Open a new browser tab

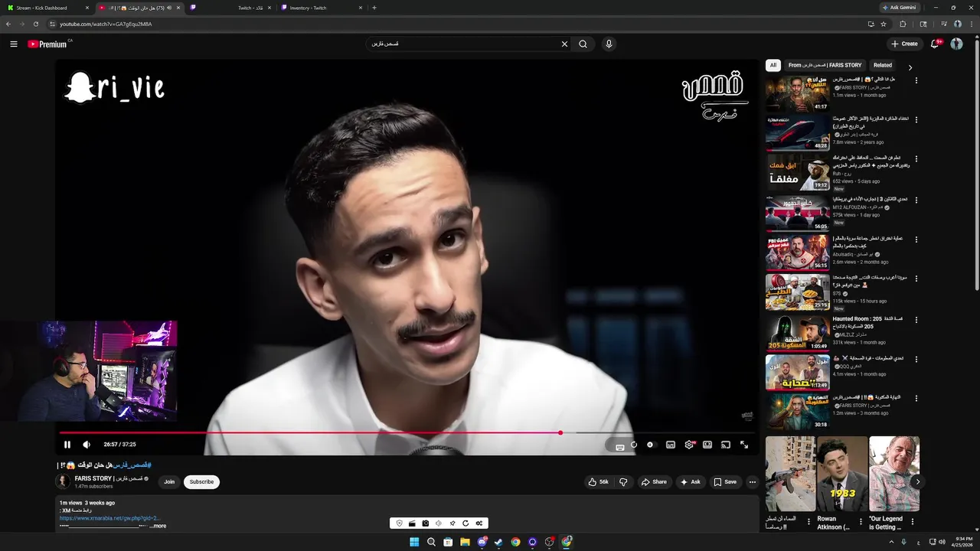pyautogui.click(x=374, y=8)
